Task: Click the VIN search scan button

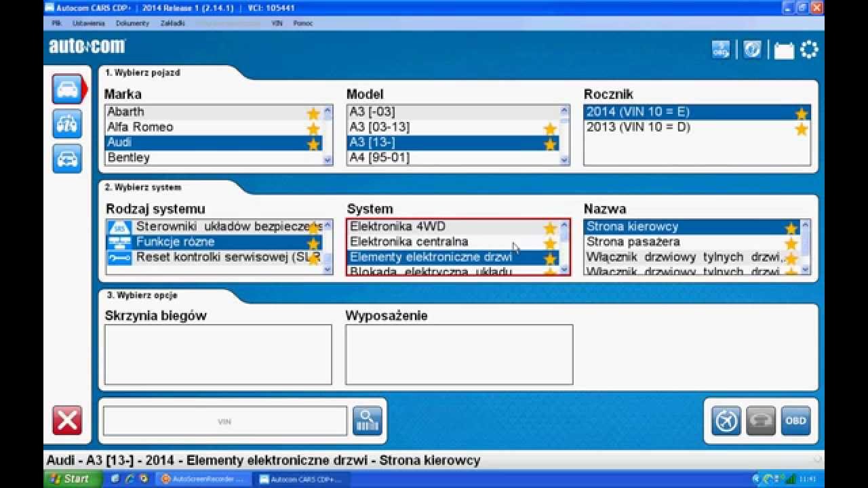Action: click(367, 421)
